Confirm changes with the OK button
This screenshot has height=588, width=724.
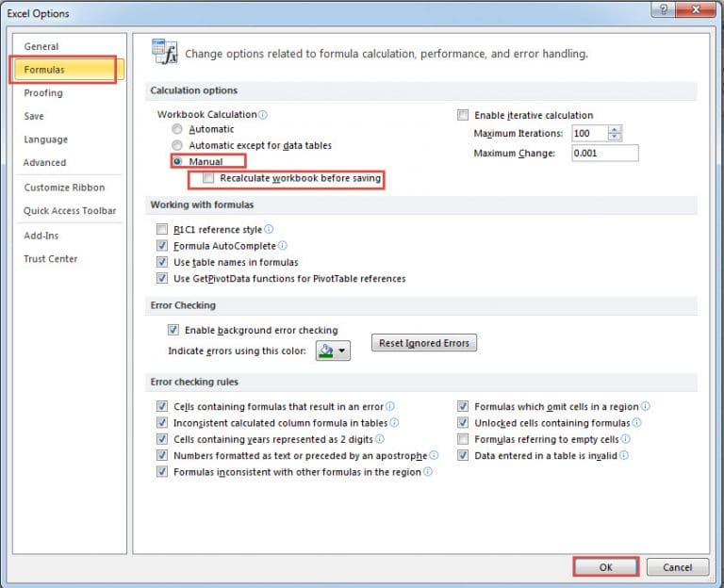606,566
